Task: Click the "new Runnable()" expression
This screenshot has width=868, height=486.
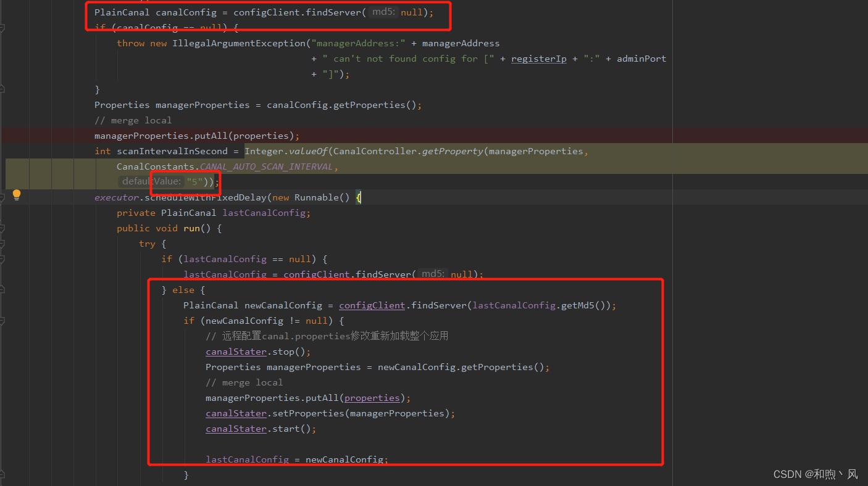Action: click(x=311, y=197)
